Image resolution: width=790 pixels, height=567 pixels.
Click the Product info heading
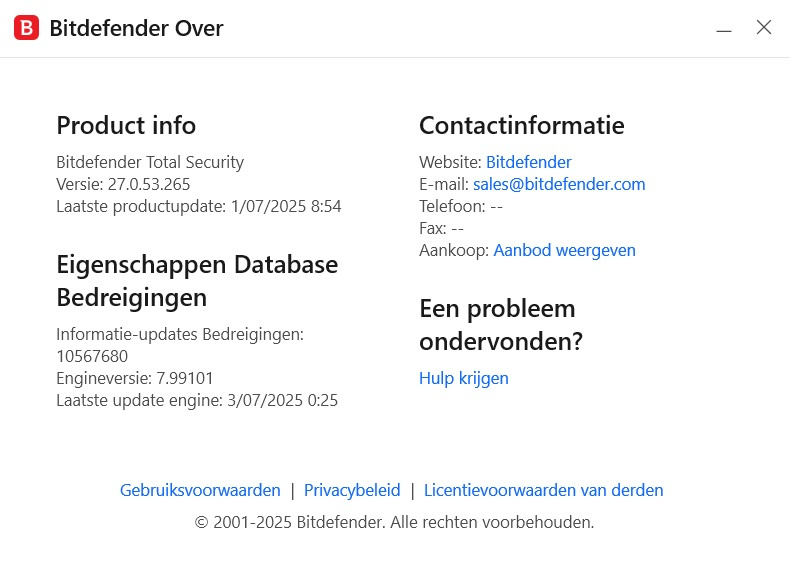[x=126, y=125]
